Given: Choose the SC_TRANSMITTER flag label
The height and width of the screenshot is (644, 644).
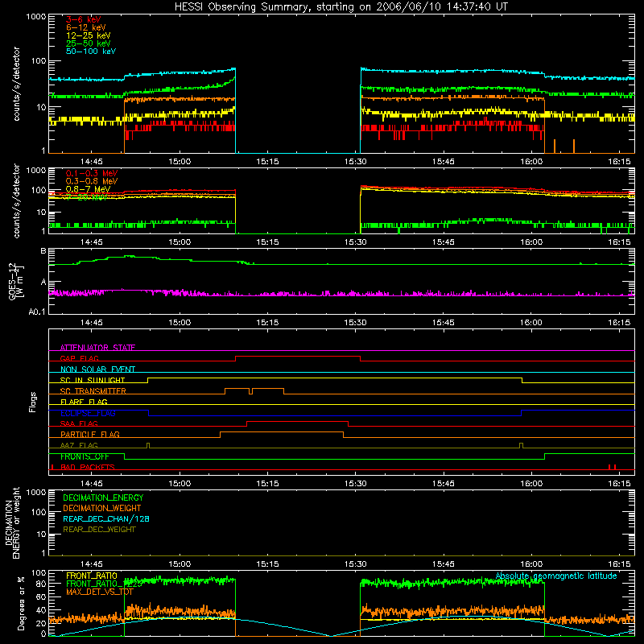Looking at the screenshot, I should click(93, 390).
